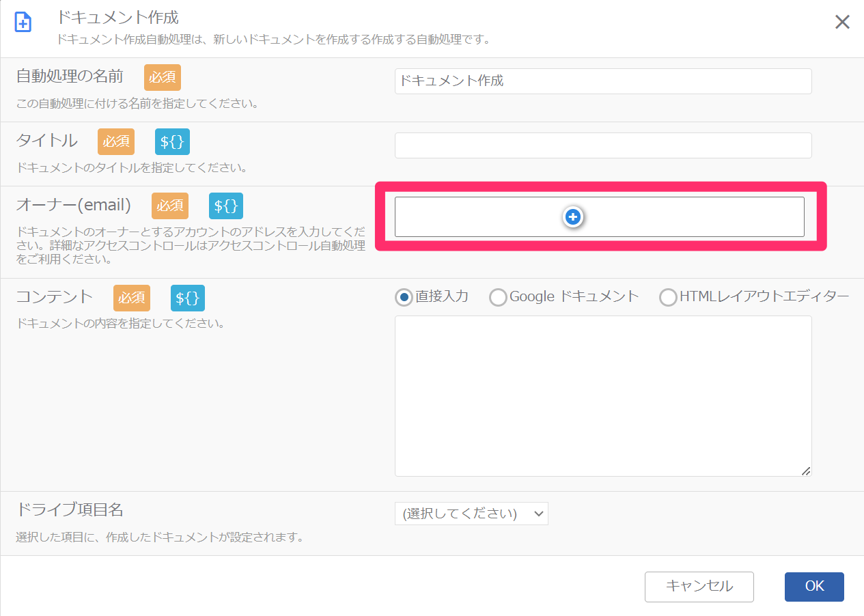Click the 自動処理の名前 label
The width and height of the screenshot is (864, 616).
70,76
